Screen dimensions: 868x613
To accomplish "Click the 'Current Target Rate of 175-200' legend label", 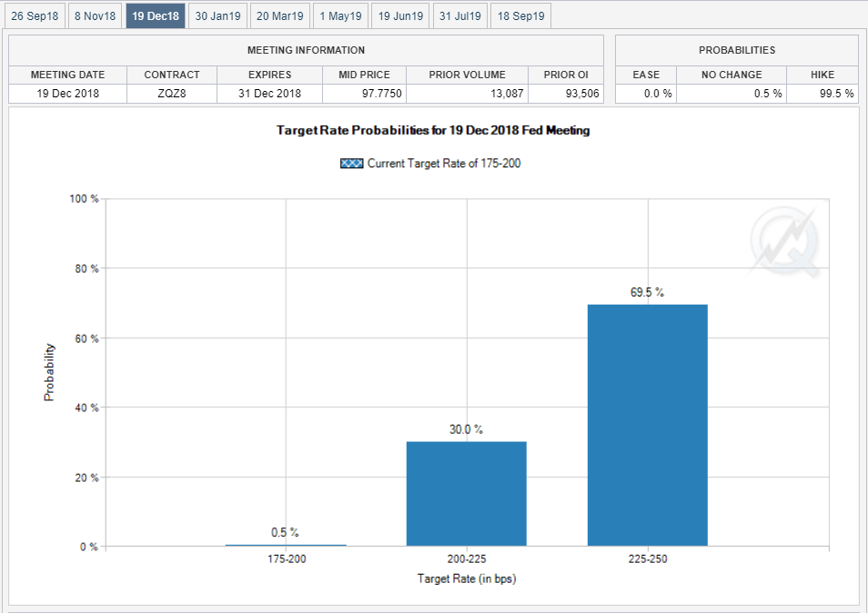I will 444,163.
